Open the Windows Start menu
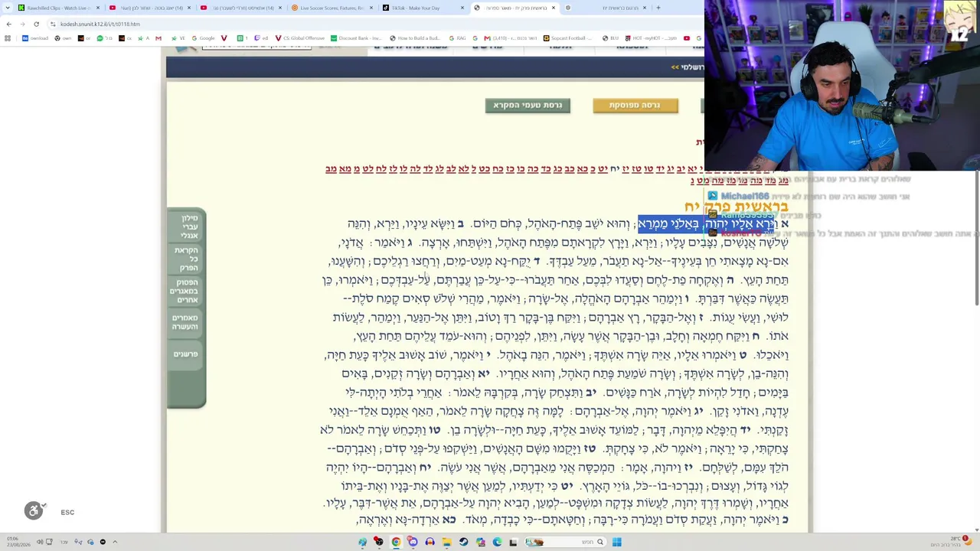980x551 pixels. pos(616,542)
